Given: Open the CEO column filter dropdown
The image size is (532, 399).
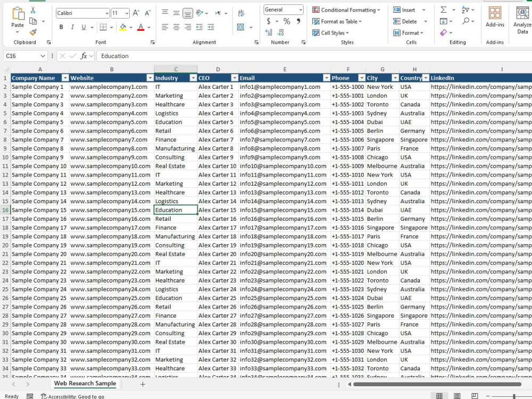Looking at the screenshot, I should [x=235, y=78].
